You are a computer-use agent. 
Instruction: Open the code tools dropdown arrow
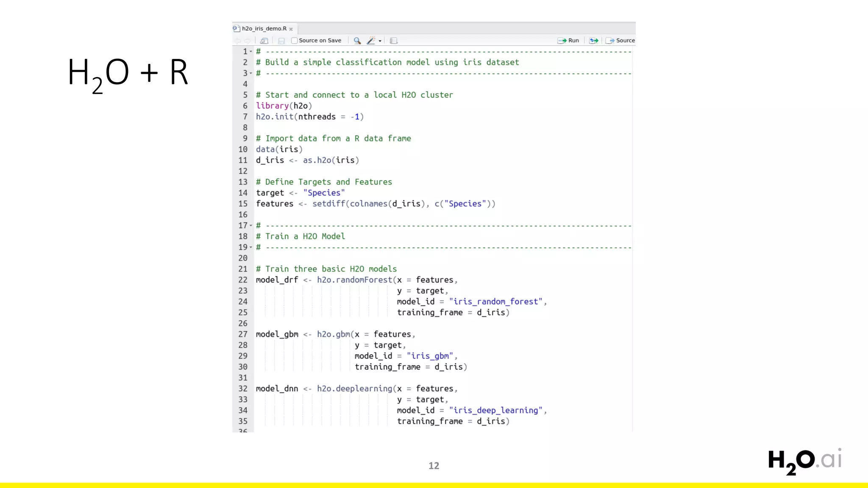pos(380,41)
